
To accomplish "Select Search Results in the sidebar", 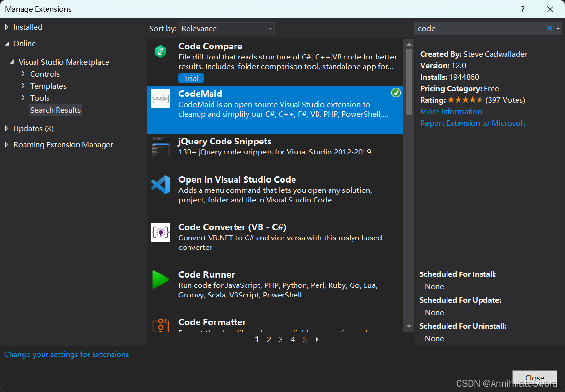I will click(55, 109).
